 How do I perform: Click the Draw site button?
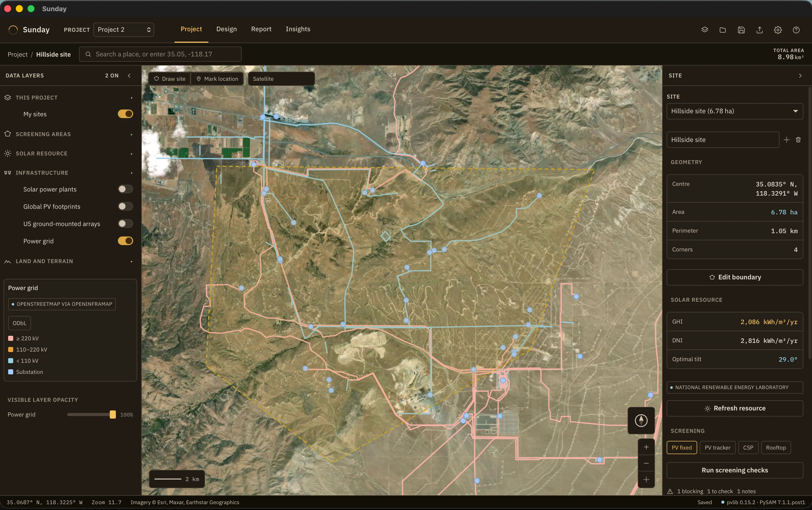pos(170,78)
